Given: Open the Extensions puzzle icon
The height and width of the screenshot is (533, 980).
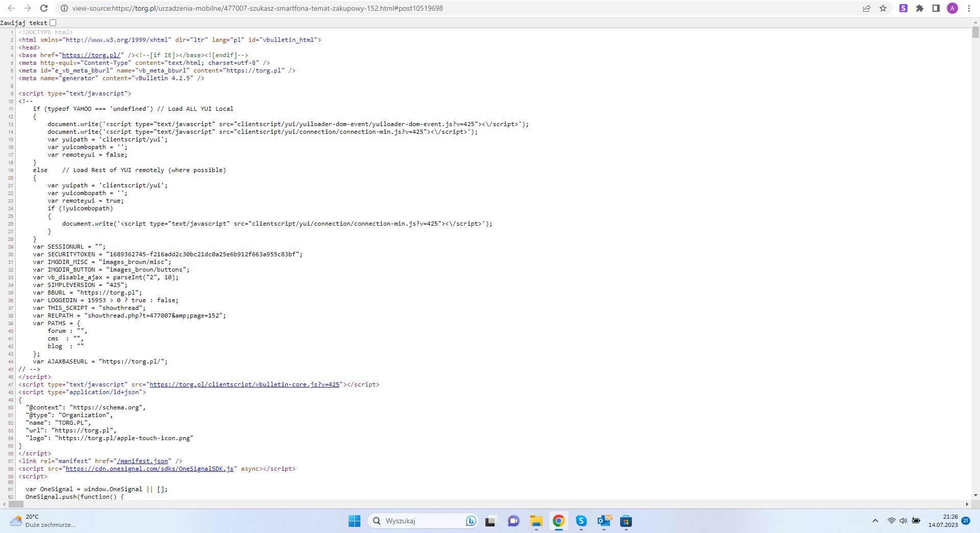Looking at the screenshot, I should pos(920,8).
